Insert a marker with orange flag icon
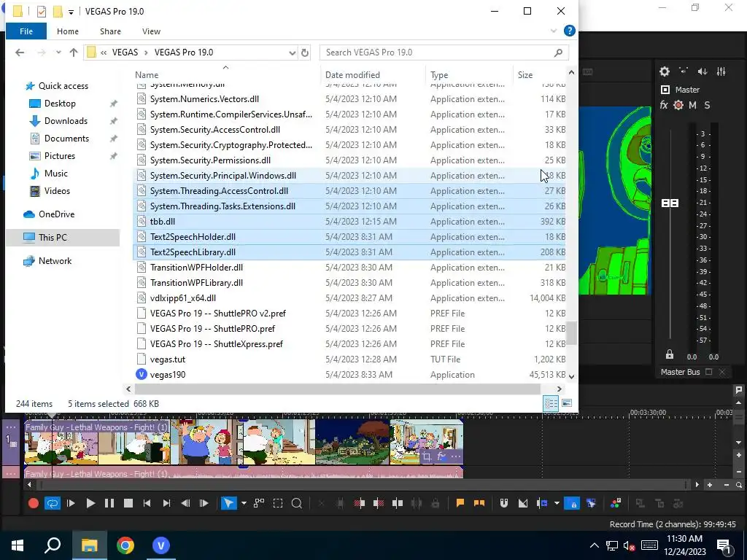This screenshot has width=747, height=560. pyautogui.click(x=460, y=503)
